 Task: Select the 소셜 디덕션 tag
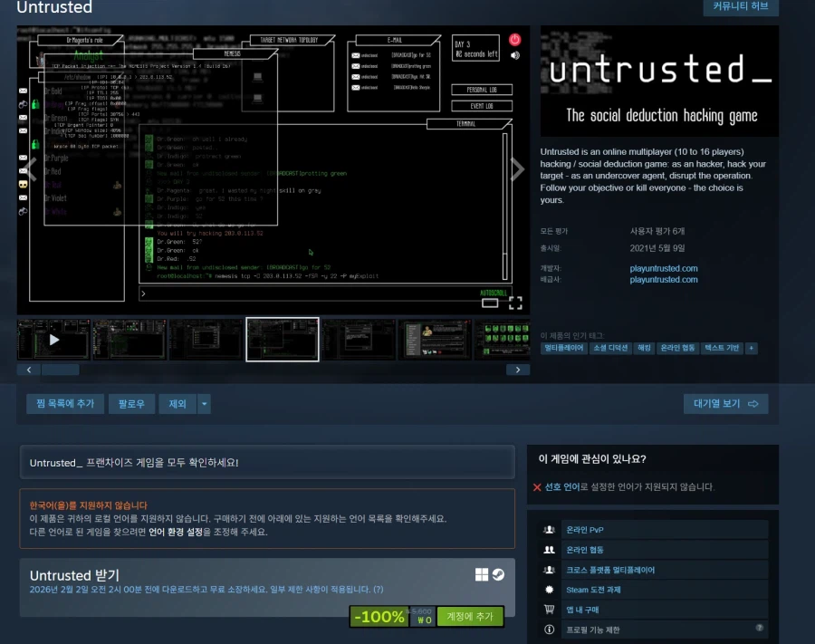[611, 348]
